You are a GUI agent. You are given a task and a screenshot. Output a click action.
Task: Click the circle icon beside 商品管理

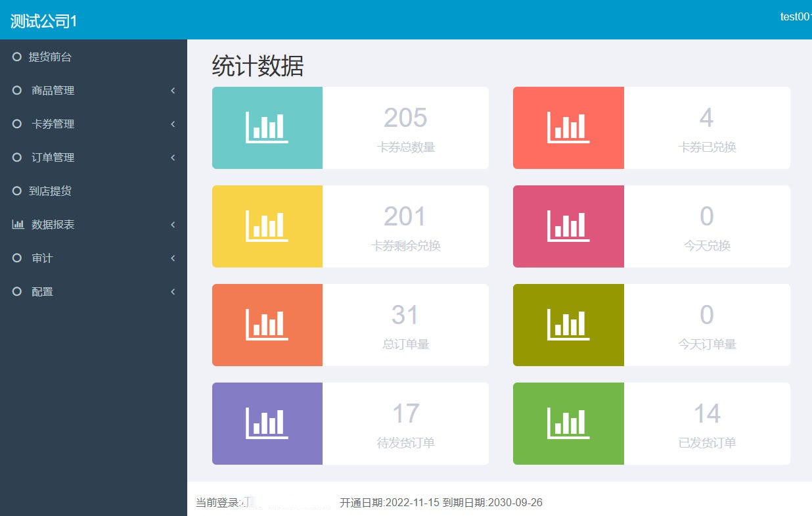tap(17, 91)
